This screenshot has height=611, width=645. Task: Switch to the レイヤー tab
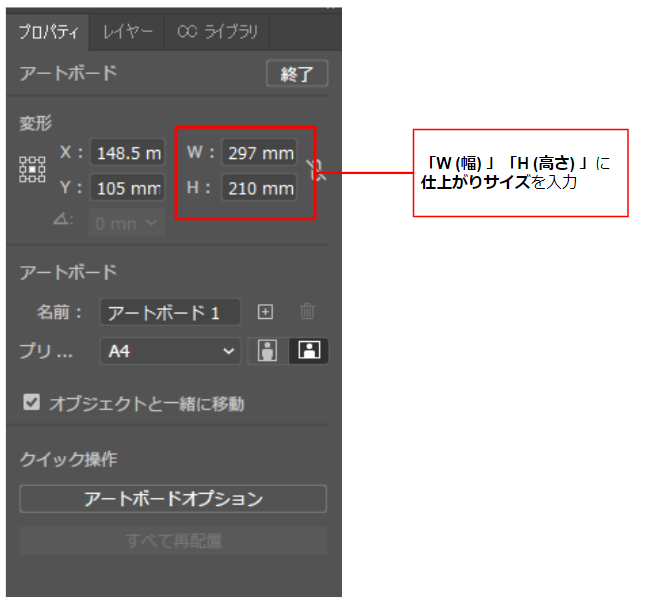(127, 32)
